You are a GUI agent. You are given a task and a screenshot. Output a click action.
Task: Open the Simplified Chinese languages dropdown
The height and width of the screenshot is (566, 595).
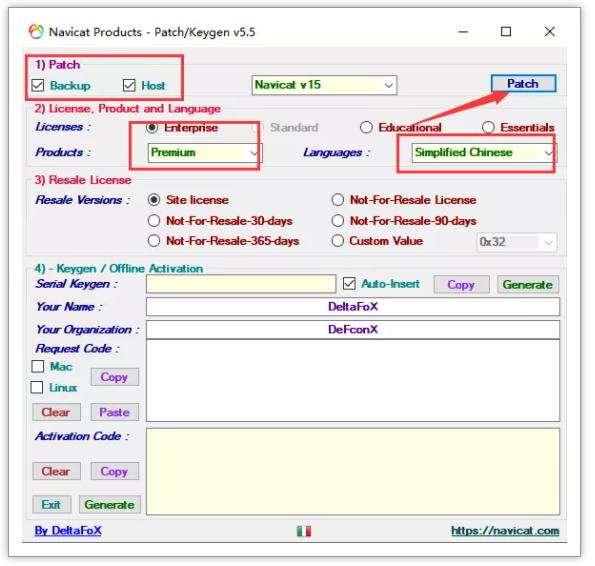(484, 153)
